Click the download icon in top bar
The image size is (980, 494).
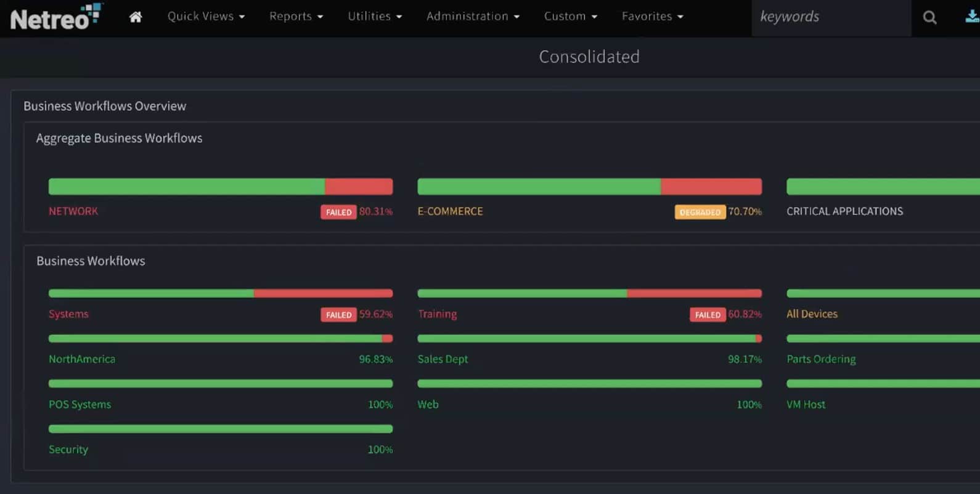click(972, 16)
